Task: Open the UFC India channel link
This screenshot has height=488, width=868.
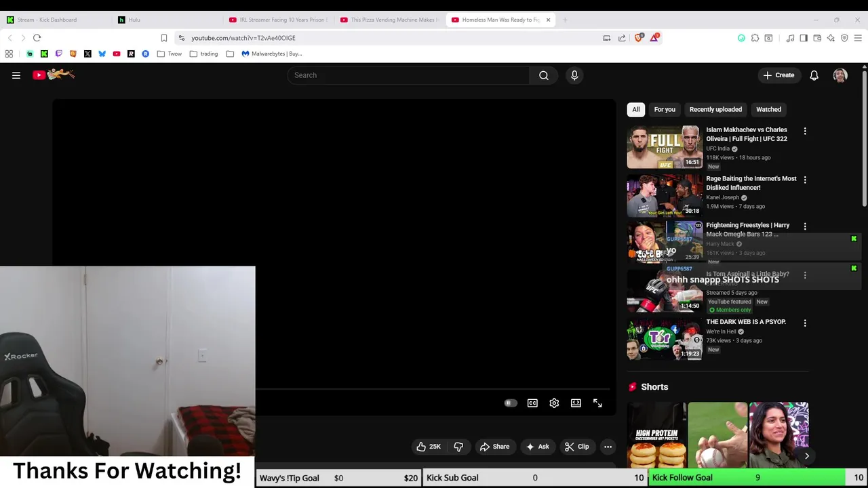Action: (x=717, y=148)
